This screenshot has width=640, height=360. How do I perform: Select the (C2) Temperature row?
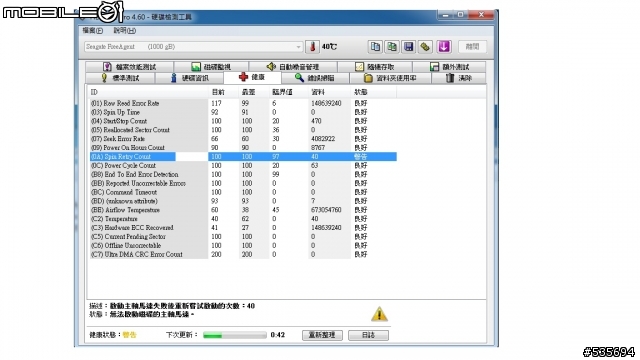point(243,219)
